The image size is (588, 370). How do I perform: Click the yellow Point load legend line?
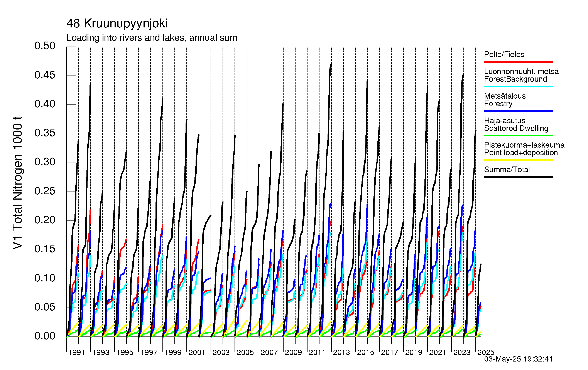pos(519,160)
